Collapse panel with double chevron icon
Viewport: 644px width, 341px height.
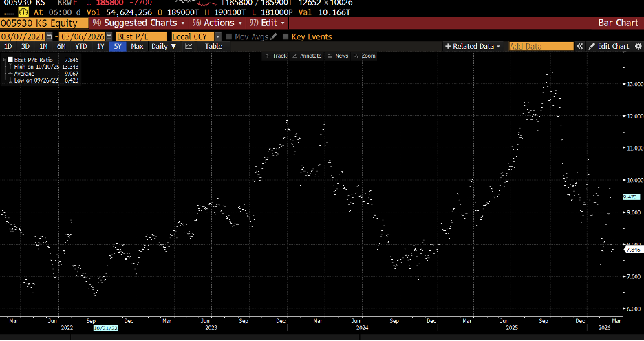580,46
